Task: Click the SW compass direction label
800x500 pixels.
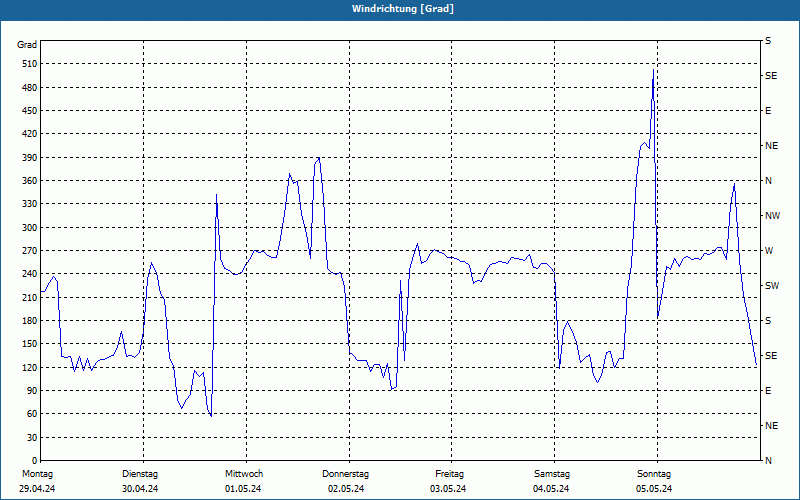Action: click(772, 286)
